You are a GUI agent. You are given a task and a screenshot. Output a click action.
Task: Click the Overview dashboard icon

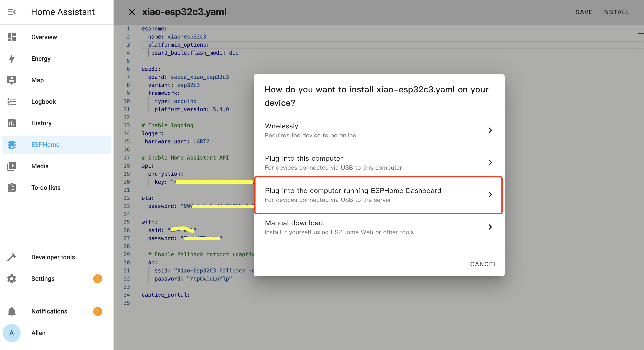(11, 37)
